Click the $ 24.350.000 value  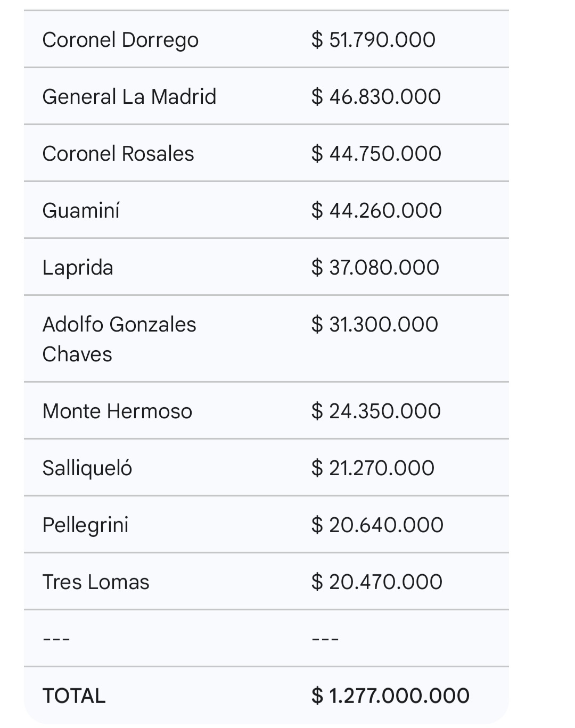pyautogui.click(x=376, y=411)
